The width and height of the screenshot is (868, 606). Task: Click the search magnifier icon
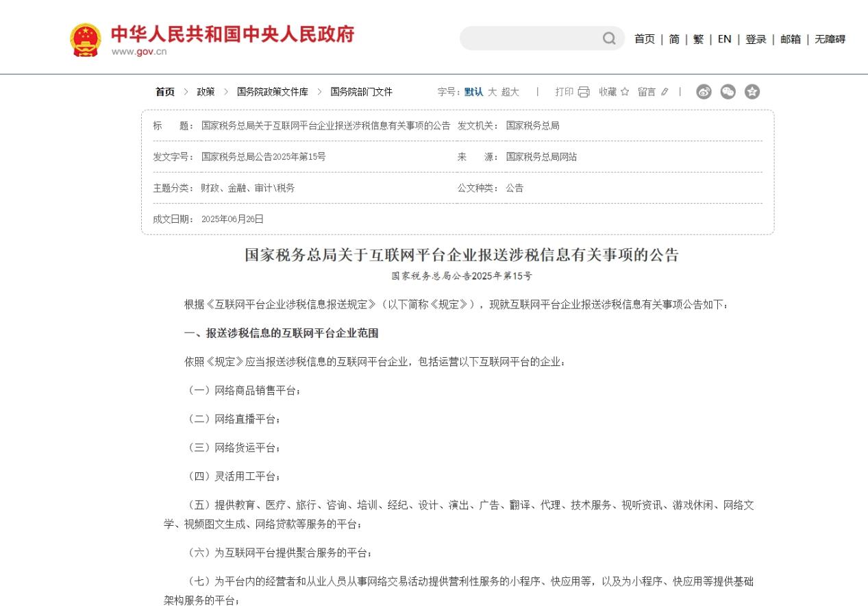[x=608, y=38]
